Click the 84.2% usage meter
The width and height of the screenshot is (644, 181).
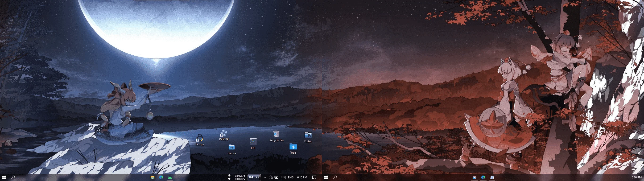(x=254, y=177)
